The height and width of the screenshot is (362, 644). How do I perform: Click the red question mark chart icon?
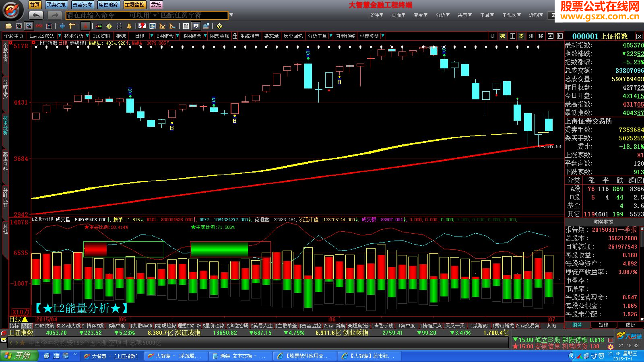pos(142,26)
